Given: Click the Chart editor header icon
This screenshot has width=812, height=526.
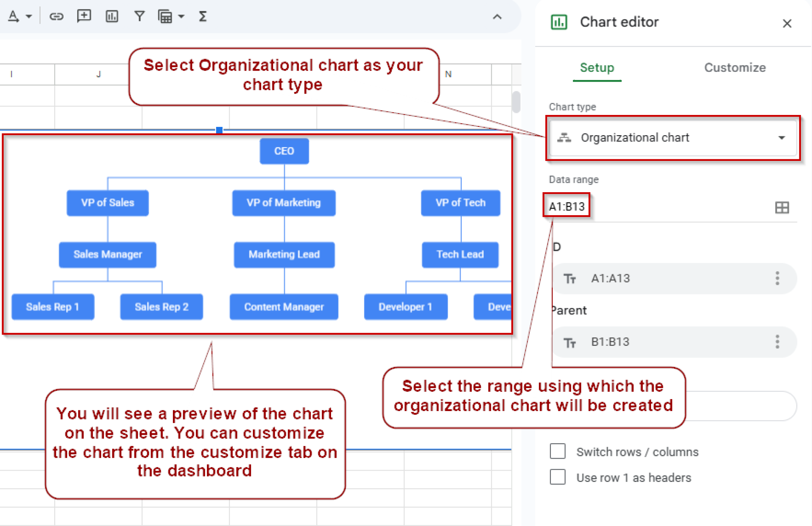Looking at the screenshot, I should click(558, 22).
